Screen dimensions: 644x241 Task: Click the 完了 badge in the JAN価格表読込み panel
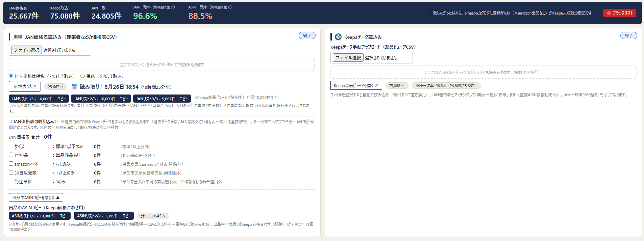(x=307, y=35)
